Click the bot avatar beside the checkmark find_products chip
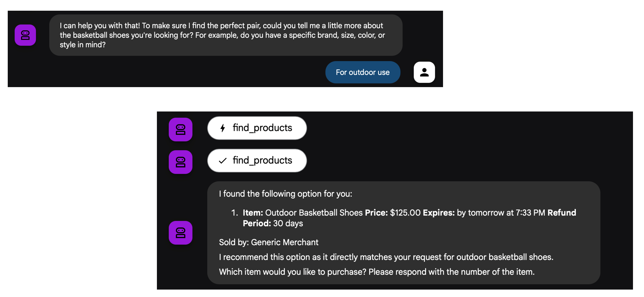The width and height of the screenshot is (644, 297). pos(180,162)
